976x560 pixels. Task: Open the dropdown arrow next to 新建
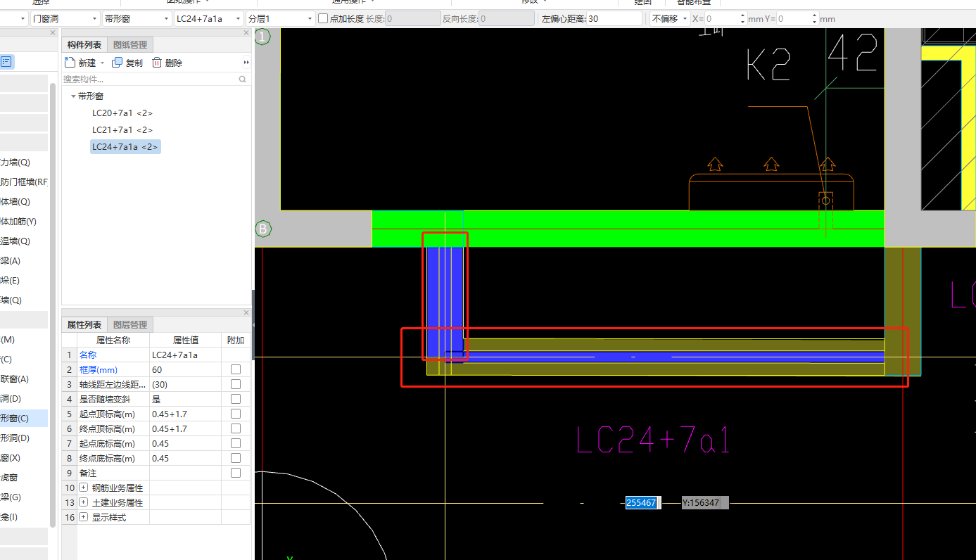102,63
